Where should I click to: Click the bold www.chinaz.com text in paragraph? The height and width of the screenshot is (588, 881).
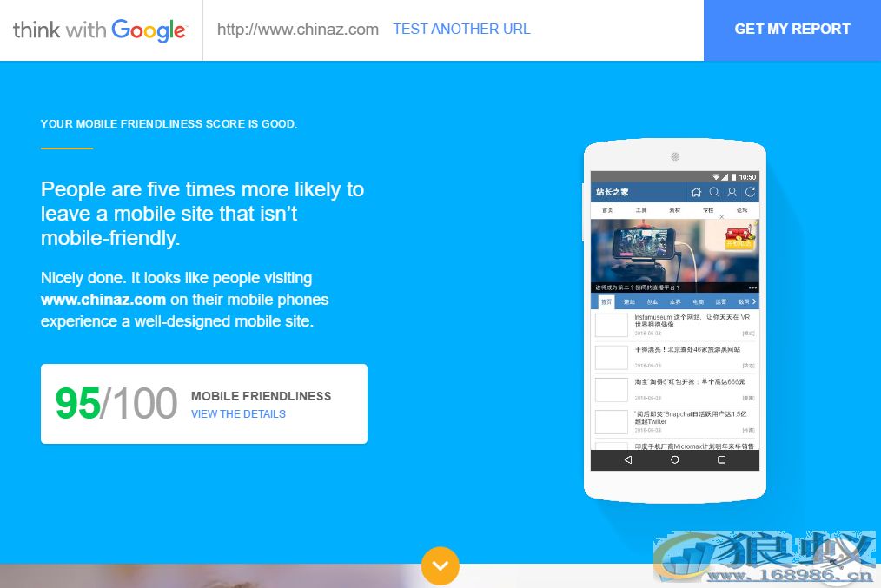point(103,300)
